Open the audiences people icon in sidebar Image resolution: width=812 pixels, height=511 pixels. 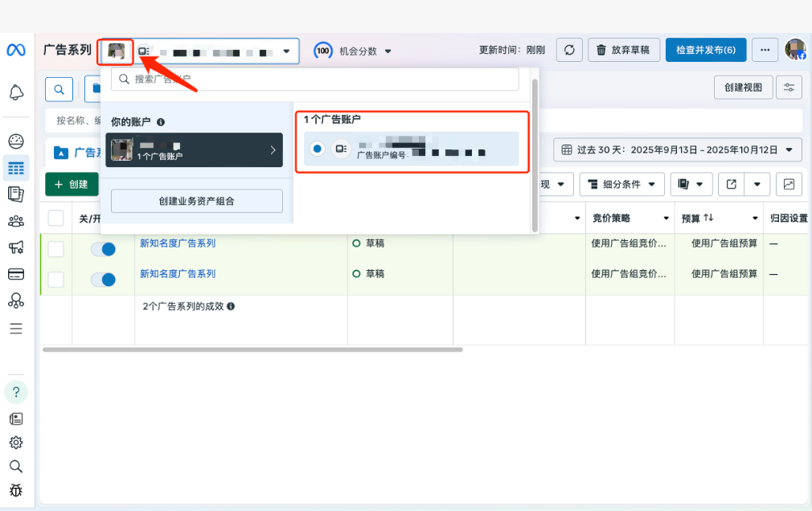[16, 221]
